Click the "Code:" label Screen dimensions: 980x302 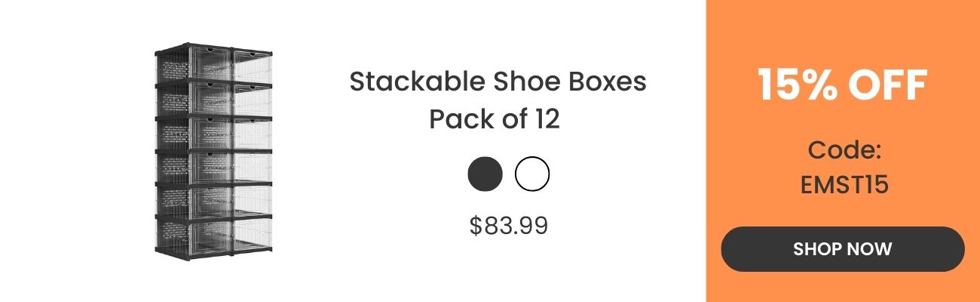click(844, 150)
